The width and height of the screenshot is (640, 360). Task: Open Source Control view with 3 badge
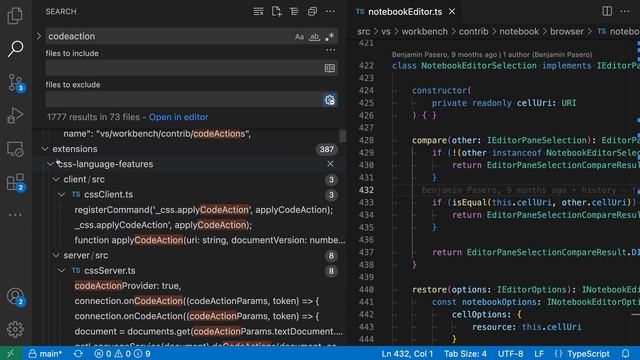(x=16, y=82)
